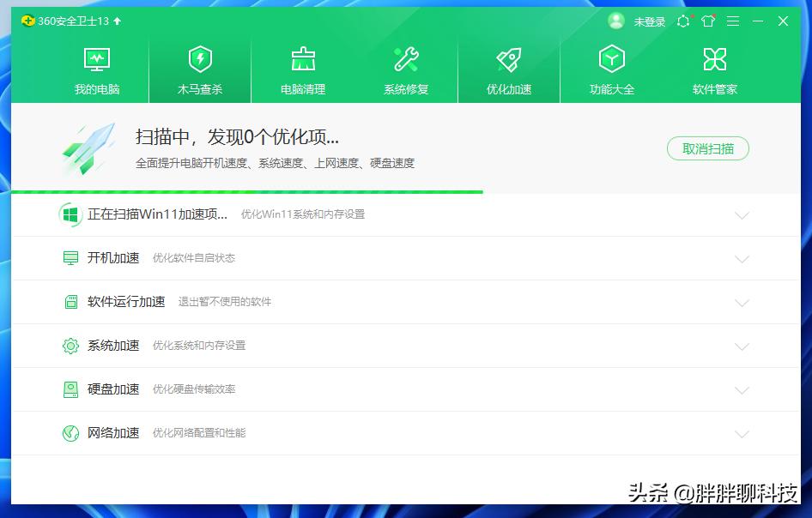Click the refresh/skin-change icon in titlebar

(x=682, y=21)
